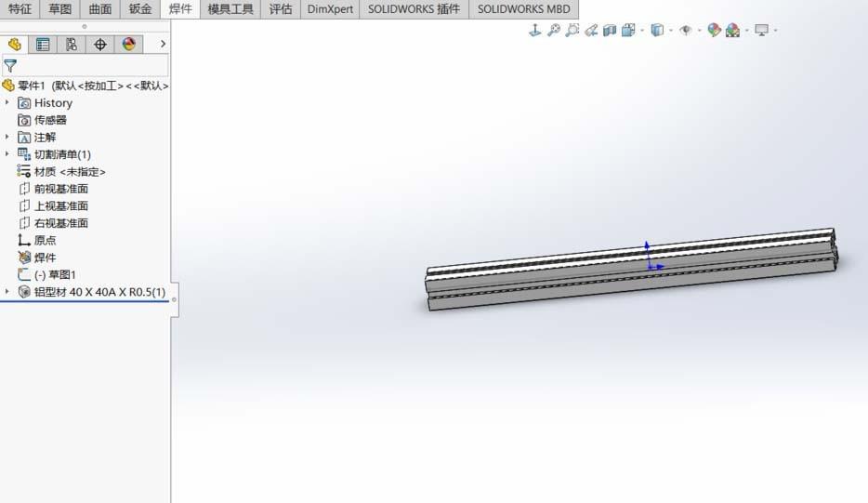Open the 模具工具 tab
868x503 pixels.
(230, 9)
